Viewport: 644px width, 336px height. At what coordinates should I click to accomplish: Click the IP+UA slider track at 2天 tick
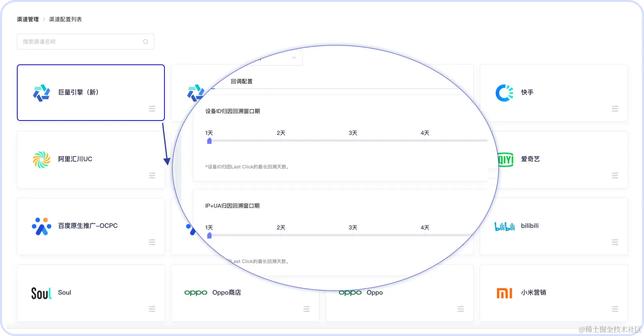click(281, 235)
